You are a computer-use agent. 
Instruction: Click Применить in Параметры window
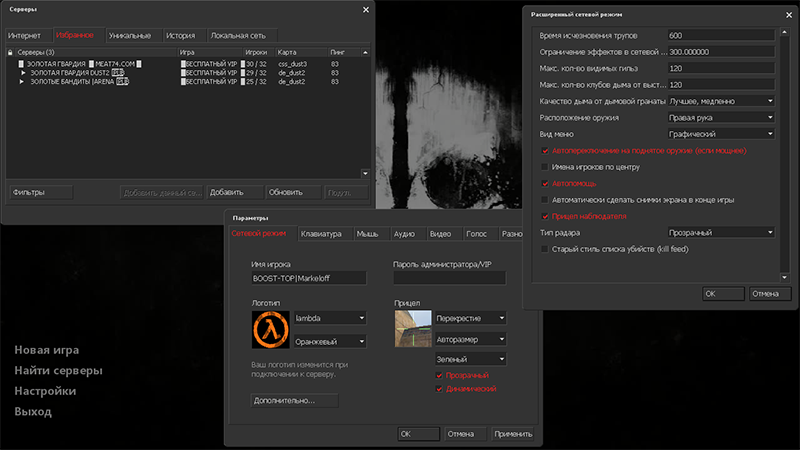pos(513,434)
